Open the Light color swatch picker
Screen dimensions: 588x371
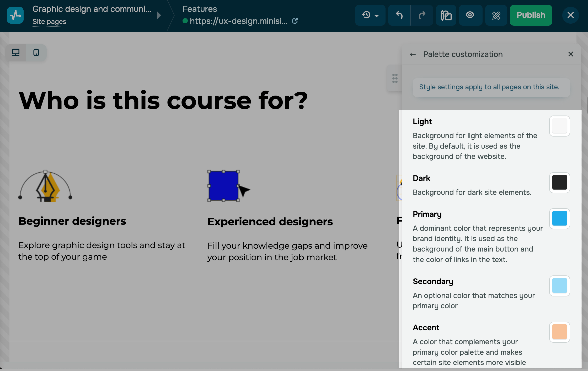559,126
